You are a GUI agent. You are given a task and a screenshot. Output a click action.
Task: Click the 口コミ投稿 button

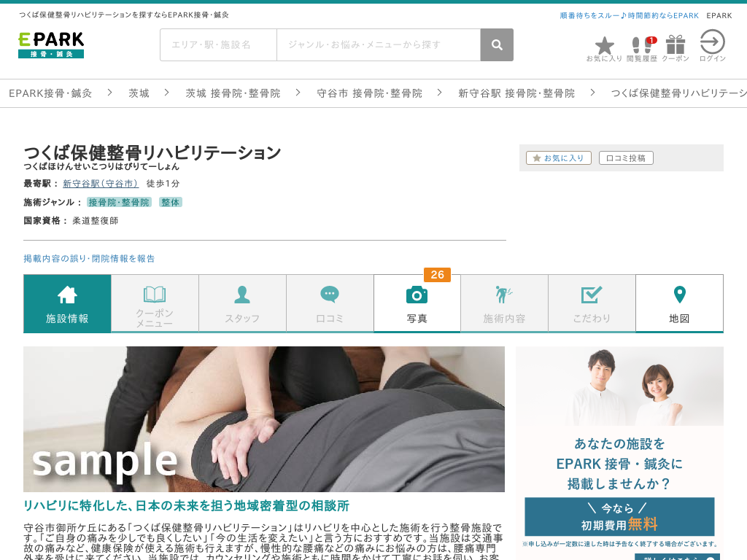tap(626, 158)
